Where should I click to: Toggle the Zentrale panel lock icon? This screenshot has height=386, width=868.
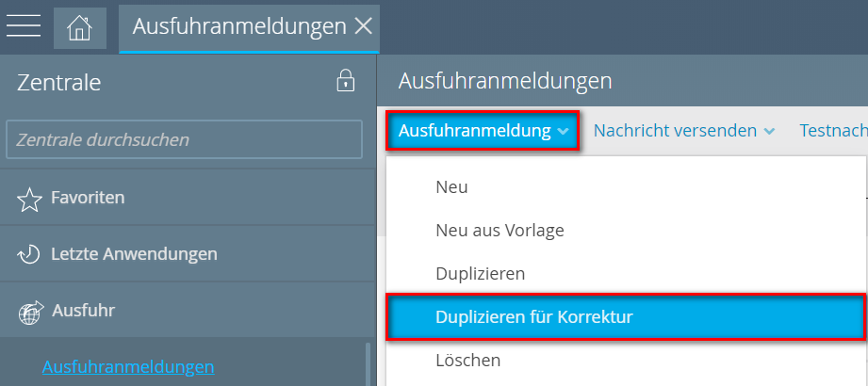pos(346,81)
